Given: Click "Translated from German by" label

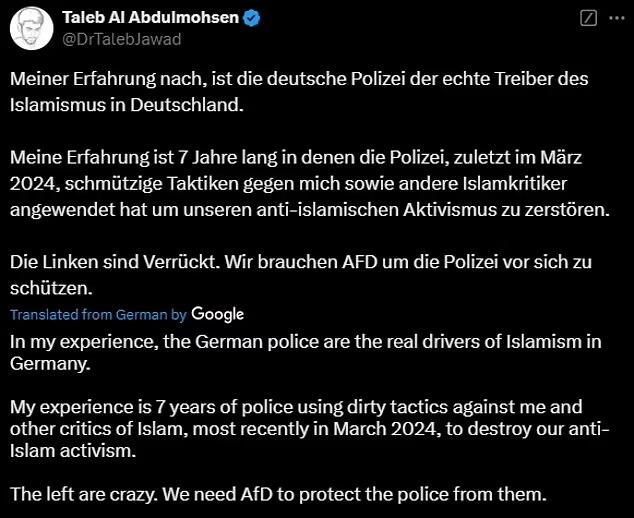Looking at the screenshot, I should pyautogui.click(x=98, y=315).
